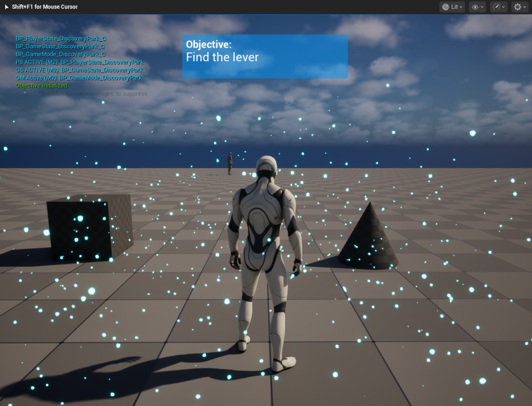Image resolution: width=532 pixels, height=406 pixels.
Task: Open the gear viewport settings menu
Action: pyautogui.click(x=520, y=7)
